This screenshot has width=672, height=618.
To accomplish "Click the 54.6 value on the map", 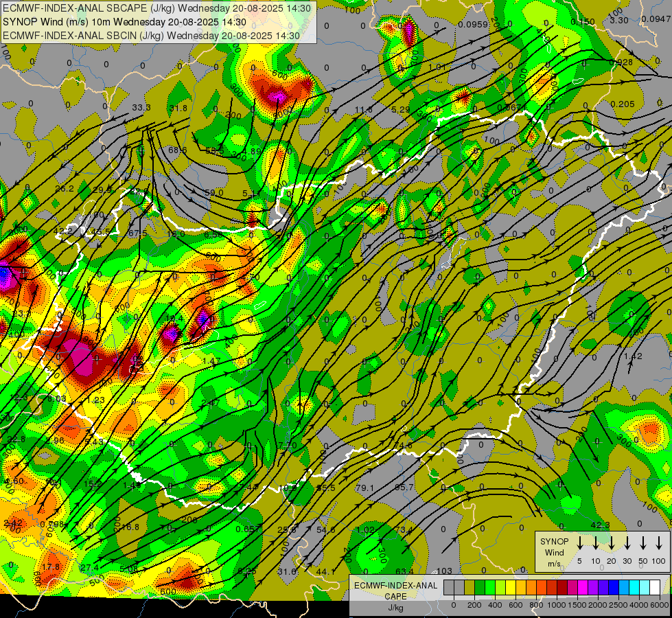I will (x=326, y=530).
